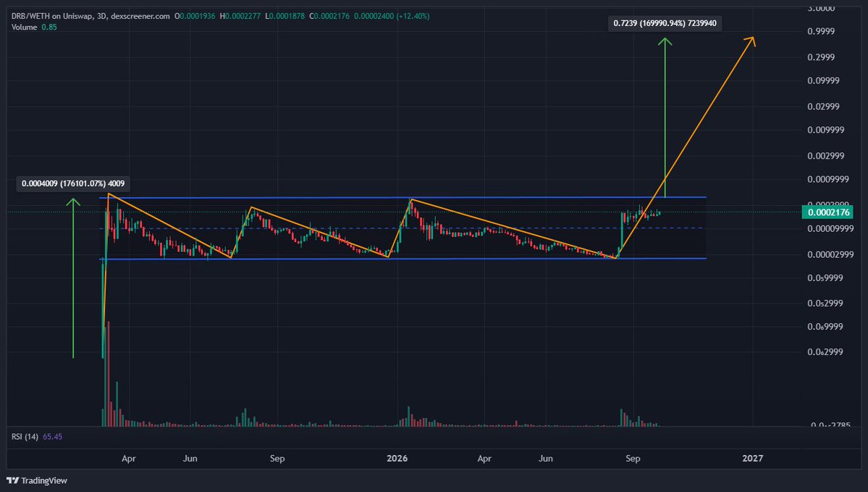This screenshot has width=868, height=492.
Task: Click the green current price tag 0.0002176
Action: [827, 212]
